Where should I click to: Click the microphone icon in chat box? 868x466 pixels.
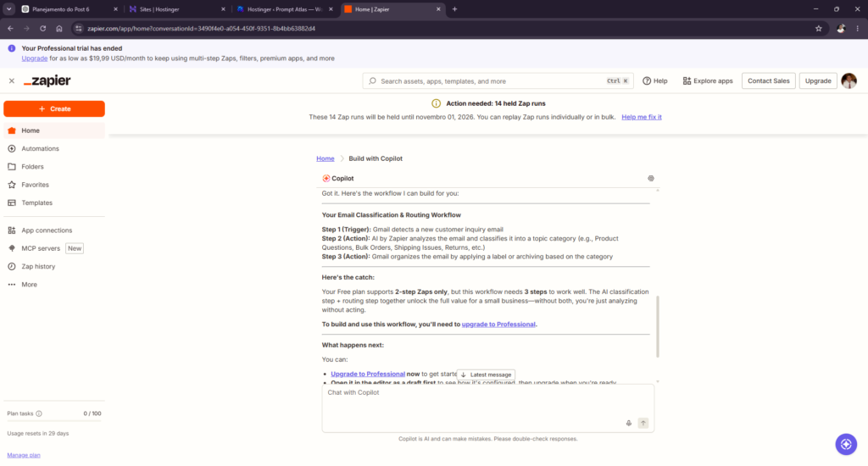point(629,424)
